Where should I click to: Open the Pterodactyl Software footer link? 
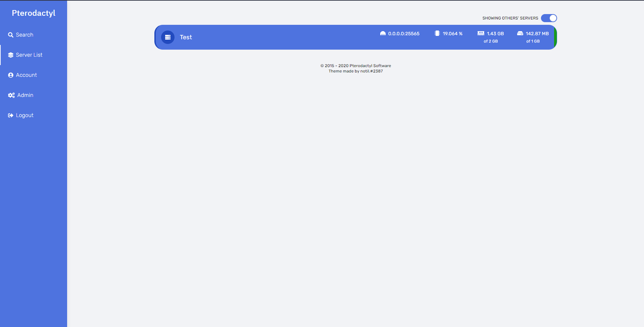click(370, 66)
